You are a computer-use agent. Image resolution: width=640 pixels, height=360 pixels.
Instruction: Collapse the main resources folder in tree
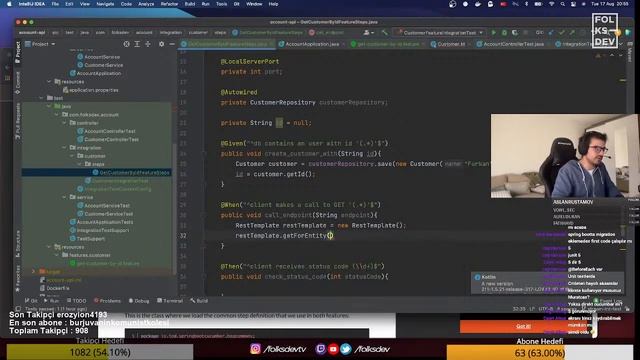(49, 82)
